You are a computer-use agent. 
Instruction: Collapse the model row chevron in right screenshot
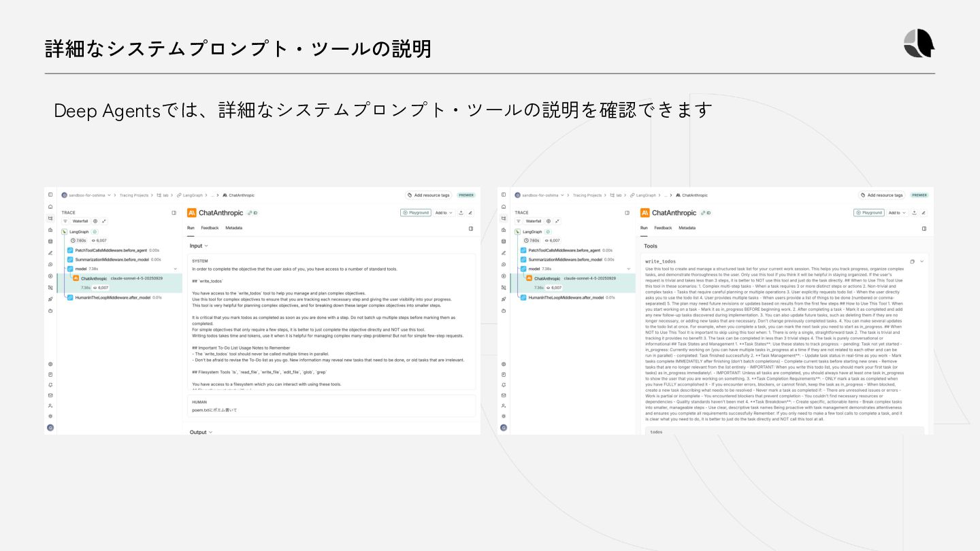628,269
